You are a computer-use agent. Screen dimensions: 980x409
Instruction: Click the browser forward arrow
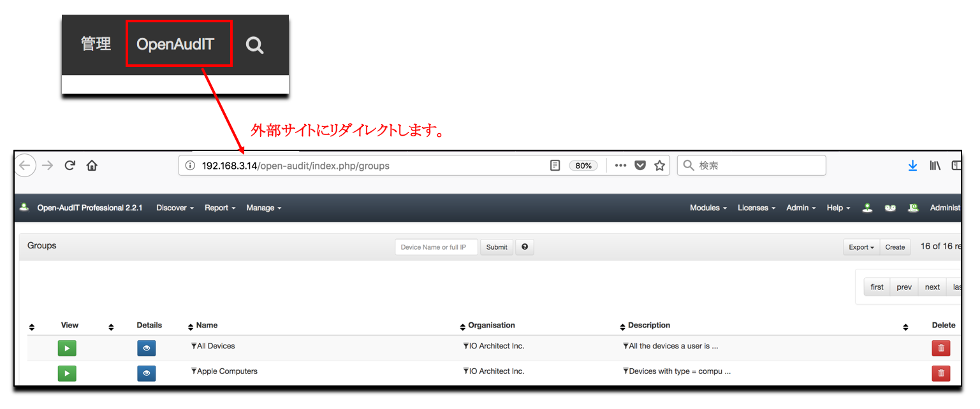(47, 166)
